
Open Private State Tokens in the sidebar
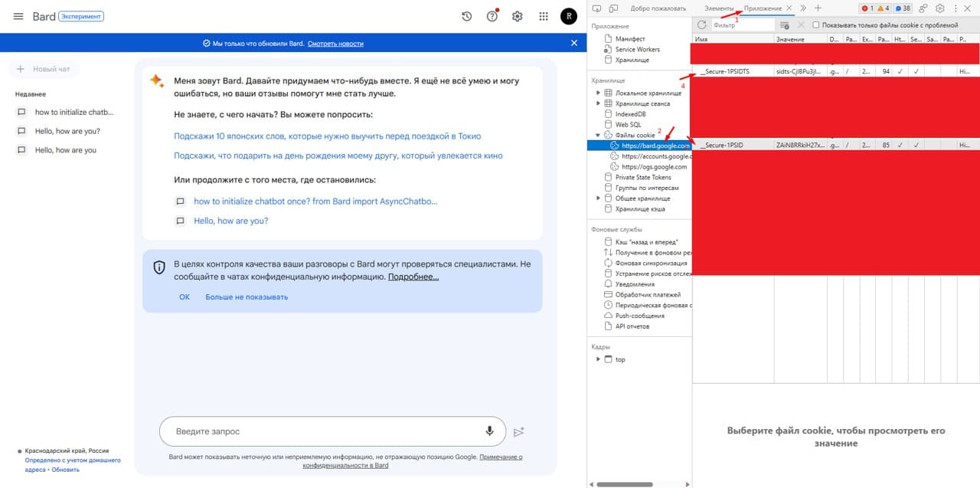pos(643,177)
